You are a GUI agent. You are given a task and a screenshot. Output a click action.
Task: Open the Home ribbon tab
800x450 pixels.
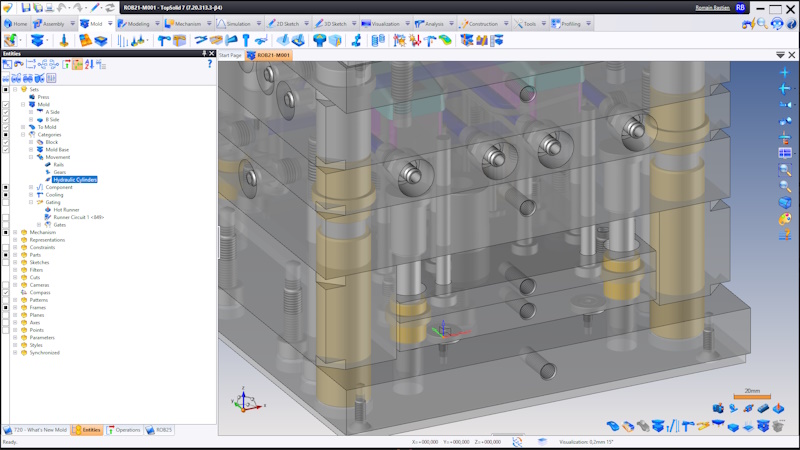pyautogui.click(x=15, y=23)
